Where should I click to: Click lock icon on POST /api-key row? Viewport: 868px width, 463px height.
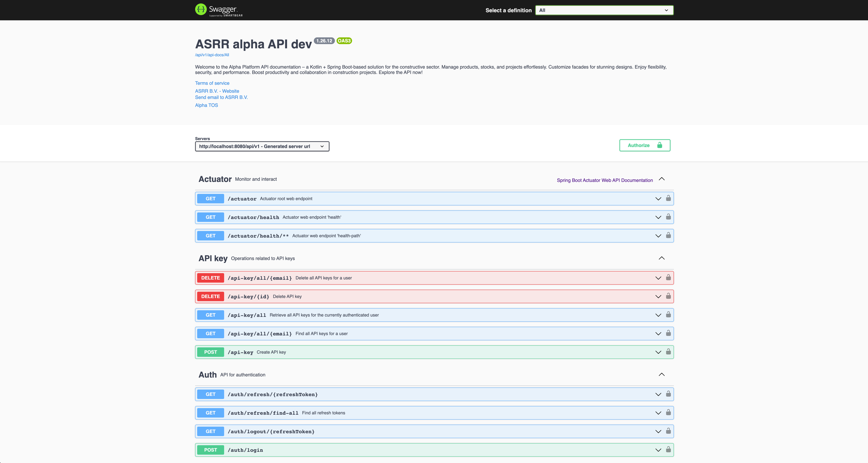point(668,352)
